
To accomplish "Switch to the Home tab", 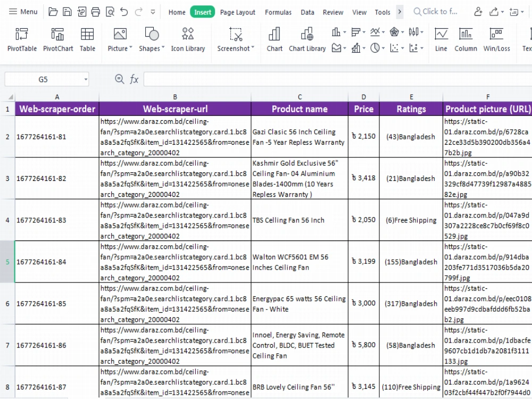I will coord(177,12).
